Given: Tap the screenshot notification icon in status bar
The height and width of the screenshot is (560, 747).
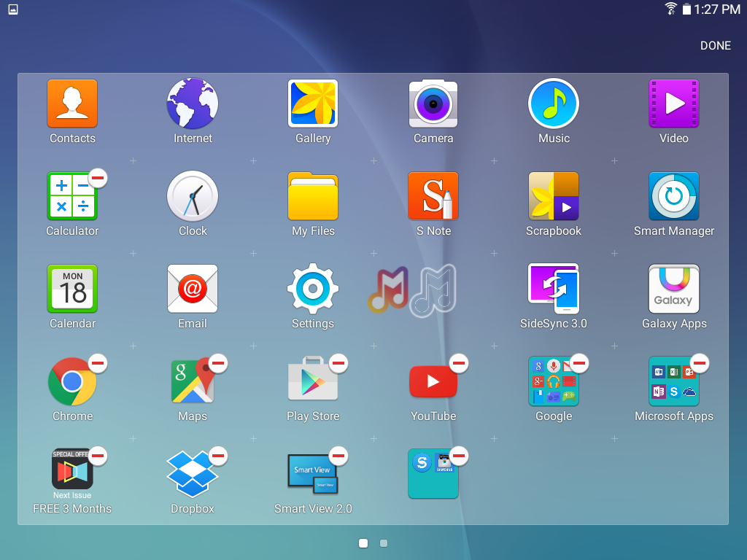Looking at the screenshot, I should 13,9.
